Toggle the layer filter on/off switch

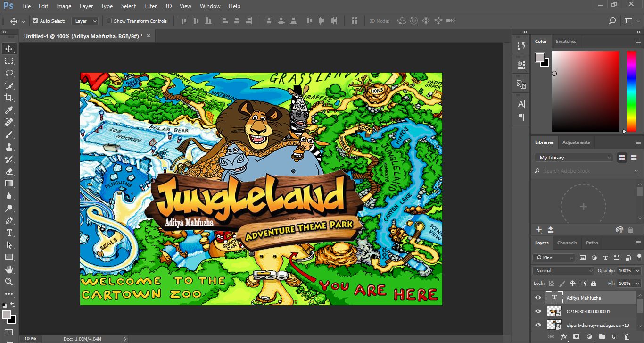coord(640,258)
